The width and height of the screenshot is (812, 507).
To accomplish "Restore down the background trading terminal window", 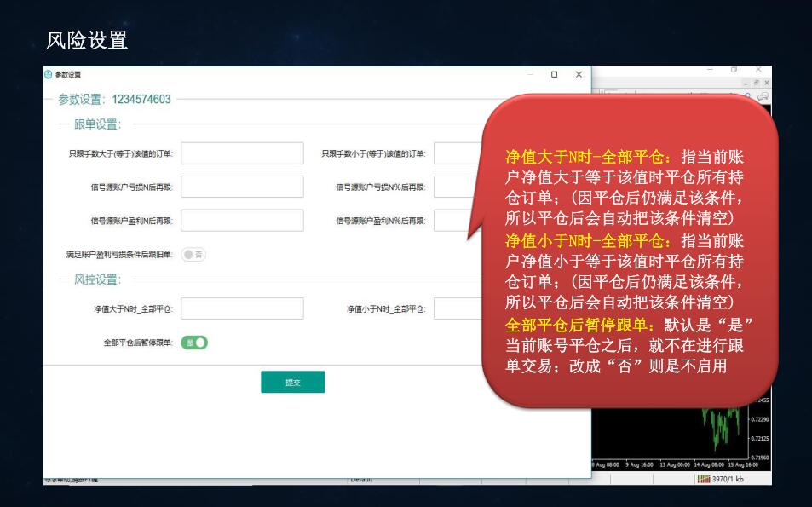I will point(734,69).
